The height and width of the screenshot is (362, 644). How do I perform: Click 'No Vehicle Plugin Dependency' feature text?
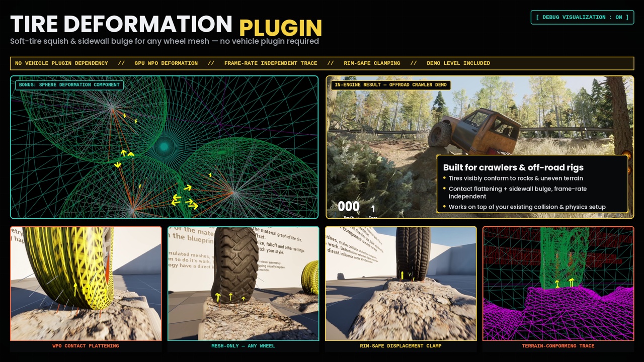point(61,63)
